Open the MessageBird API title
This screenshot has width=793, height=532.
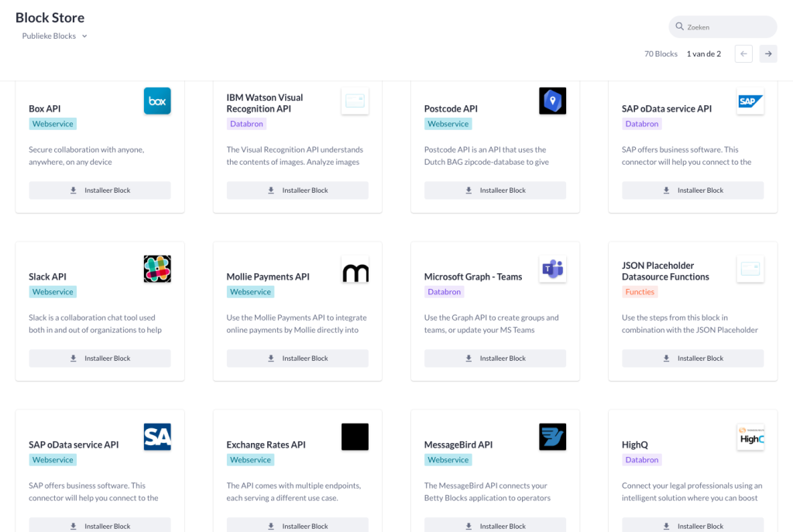point(458,444)
